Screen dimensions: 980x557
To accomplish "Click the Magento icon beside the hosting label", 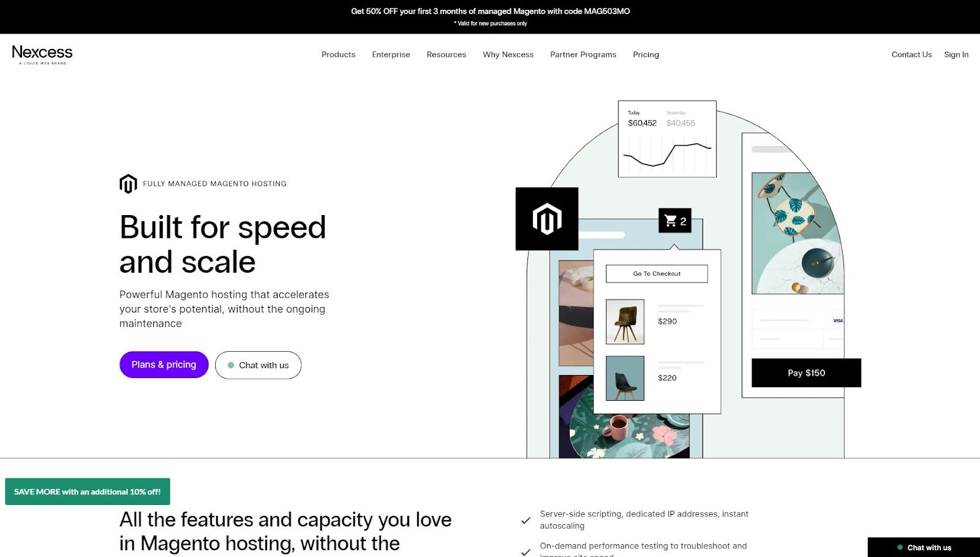I will tap(128, 184).
